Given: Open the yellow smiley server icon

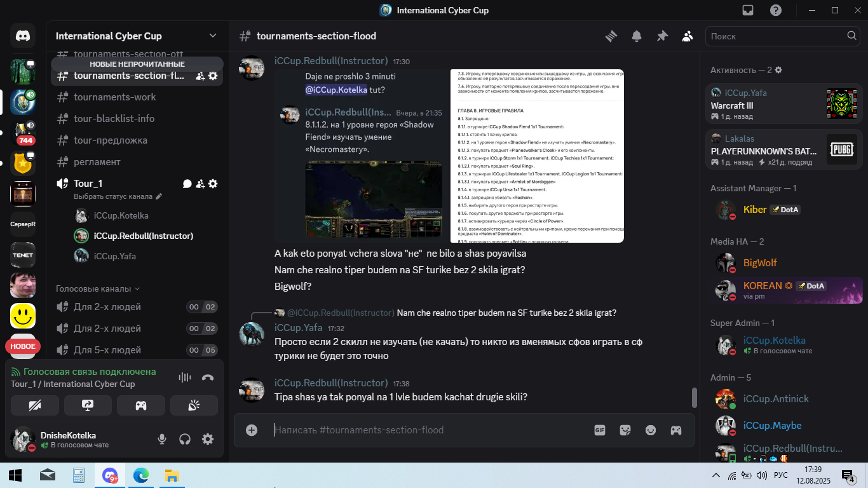Looking at the screenshot, I should click(x=23, y=316).
